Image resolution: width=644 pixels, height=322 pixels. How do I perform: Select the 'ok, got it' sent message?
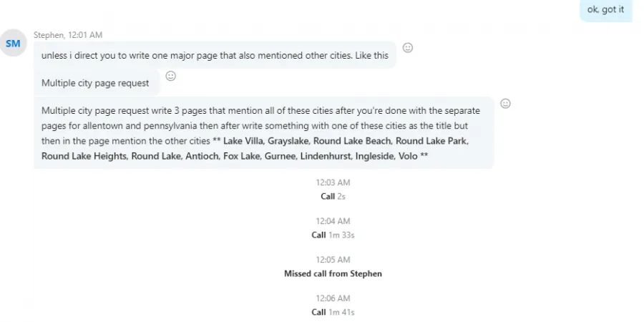tap(605, 10)
